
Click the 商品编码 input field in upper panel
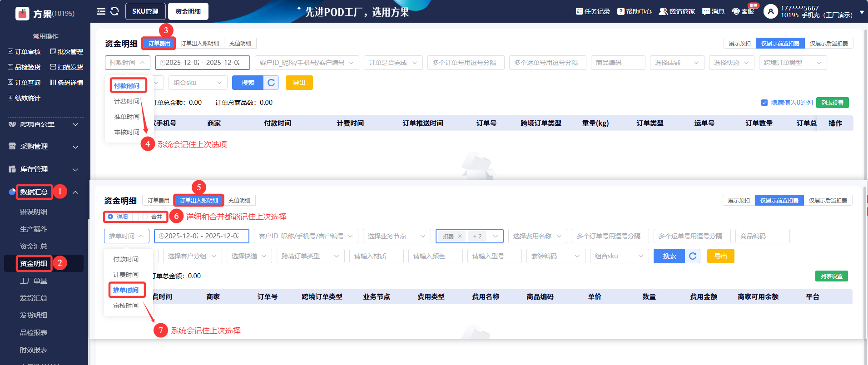pyautogui.click(x=618, y=63)
